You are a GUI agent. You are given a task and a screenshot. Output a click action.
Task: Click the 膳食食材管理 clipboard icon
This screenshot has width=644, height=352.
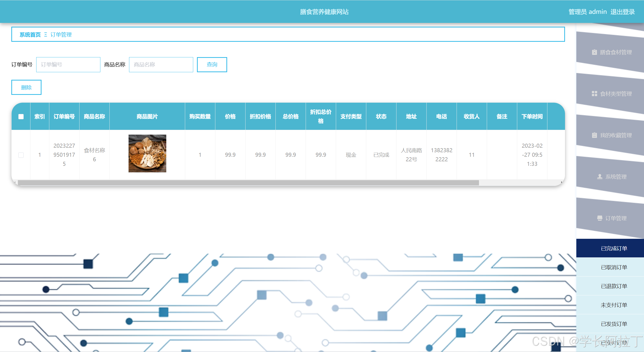point(594,52)
